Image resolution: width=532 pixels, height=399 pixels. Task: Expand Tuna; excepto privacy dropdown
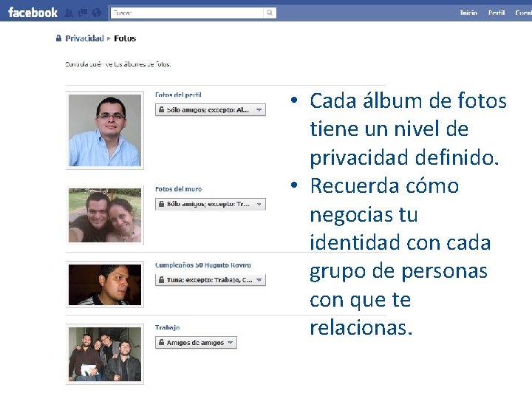coord(211,280)
